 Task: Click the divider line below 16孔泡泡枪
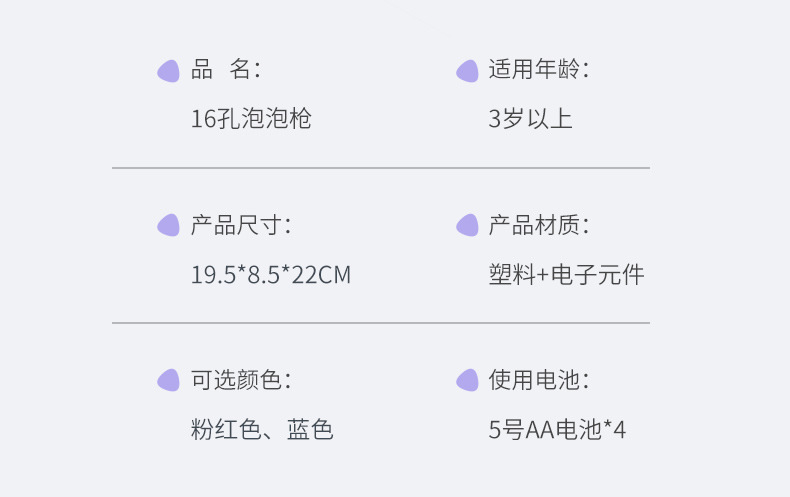coord(380,168)
